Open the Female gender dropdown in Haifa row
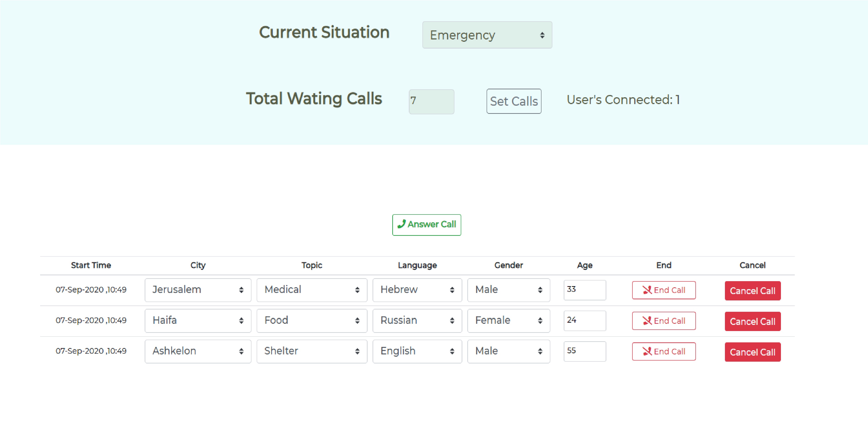 [508, 321]
